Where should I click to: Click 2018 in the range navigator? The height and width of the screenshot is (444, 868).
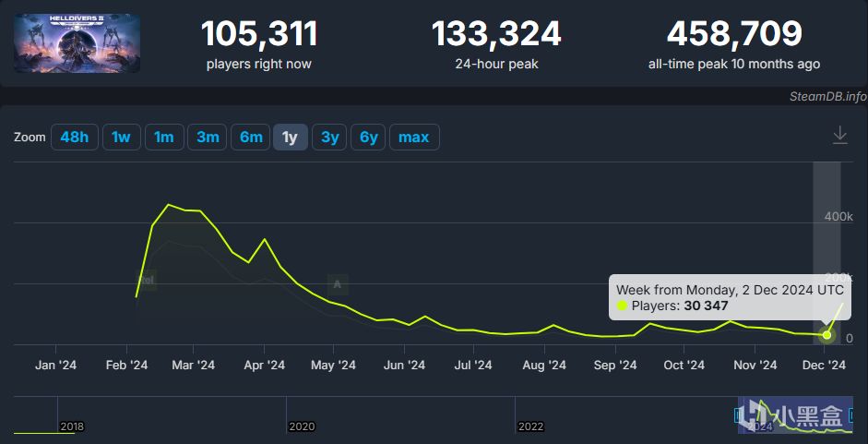72,426
